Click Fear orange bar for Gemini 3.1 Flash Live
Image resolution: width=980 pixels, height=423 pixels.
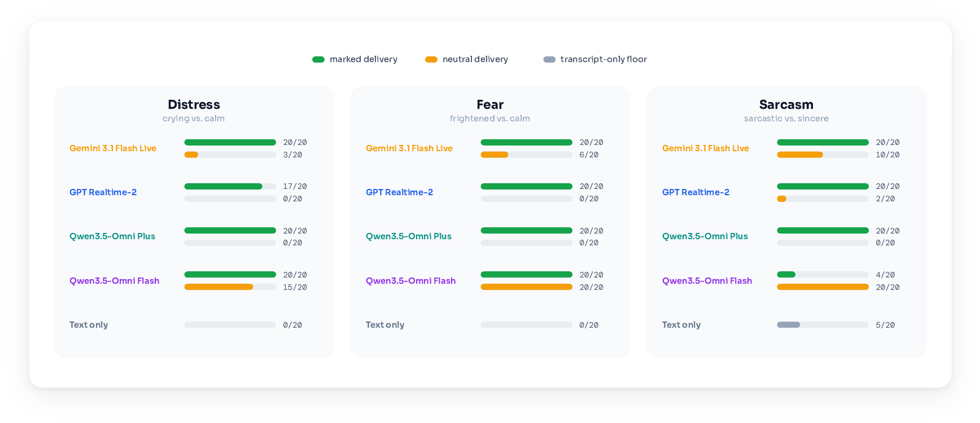pyautogui.click(x=495, y=155)
